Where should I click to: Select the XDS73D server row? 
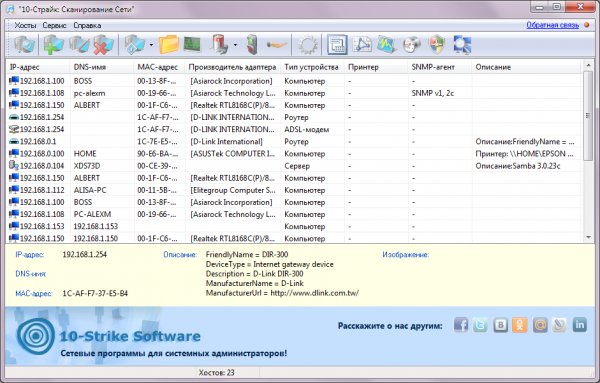tap(294, 166)
